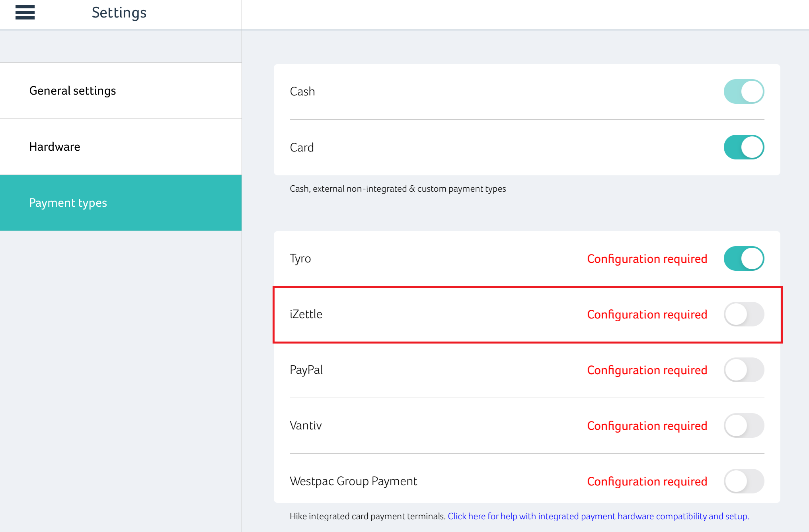Click Tyro's Configuration required label
The image size is (809, 532).
pos(647,259)
